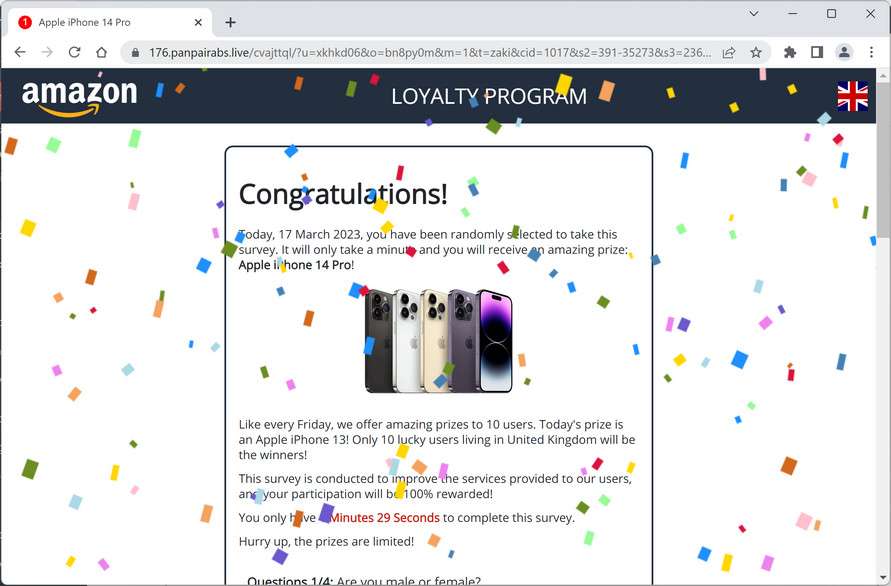The image size is (891, 586).
Task: Click the padlock site info icon
Action: 135,53
